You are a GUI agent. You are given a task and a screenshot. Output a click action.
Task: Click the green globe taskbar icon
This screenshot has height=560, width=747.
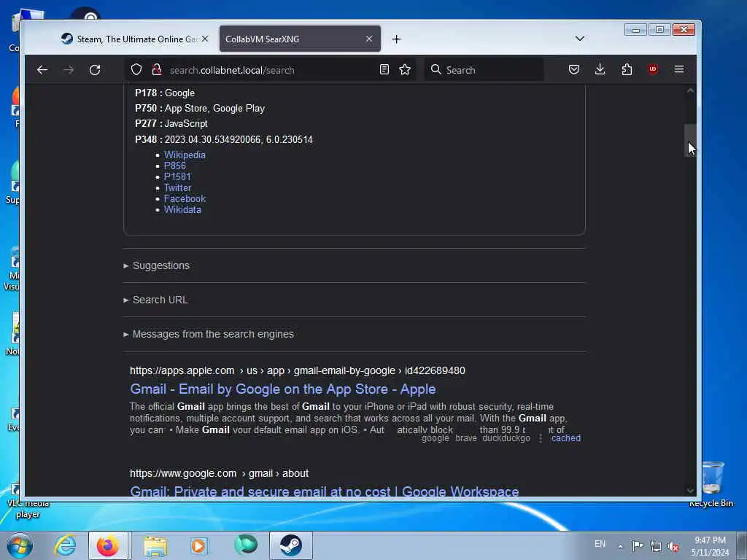[x=246, y=545]
